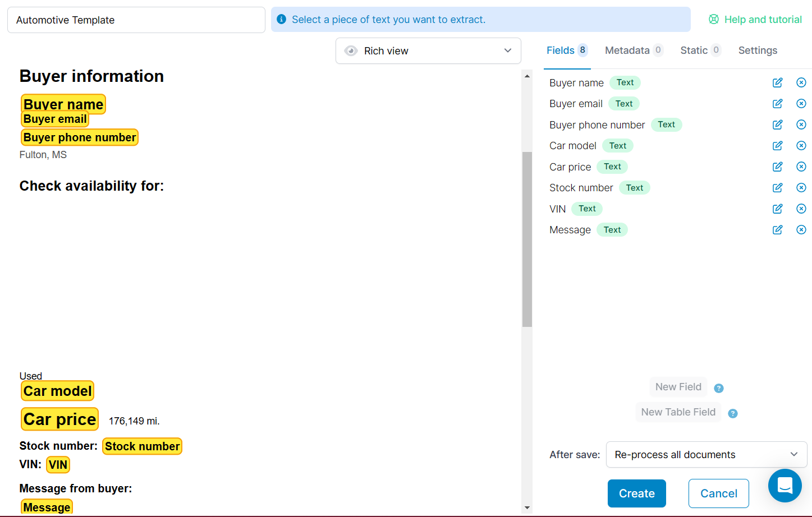Remove Buyer phone number using the X icon
The image size is (812, 517).
pyautogui.click(x=801, y=124)
